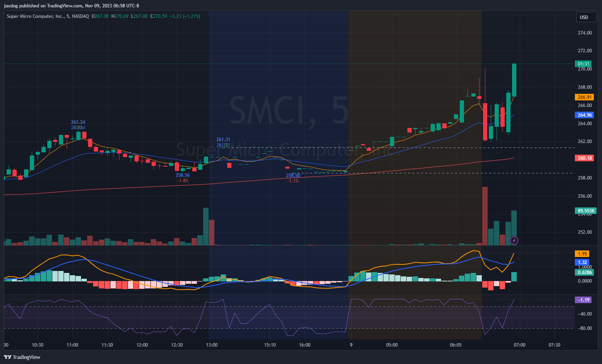Screen dimensions: 602x364
Task: Click the 12:30 time axis label
Action: point(177,345)
